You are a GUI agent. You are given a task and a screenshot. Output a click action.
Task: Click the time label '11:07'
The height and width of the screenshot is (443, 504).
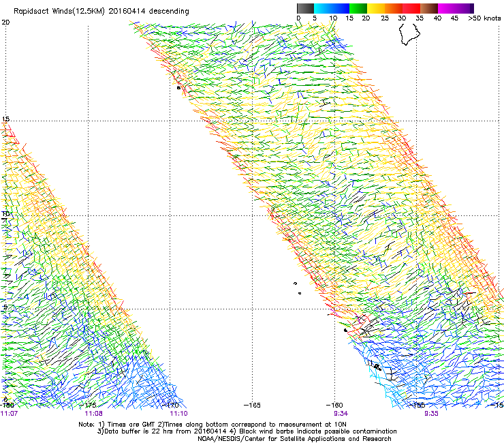pos(9,414)
